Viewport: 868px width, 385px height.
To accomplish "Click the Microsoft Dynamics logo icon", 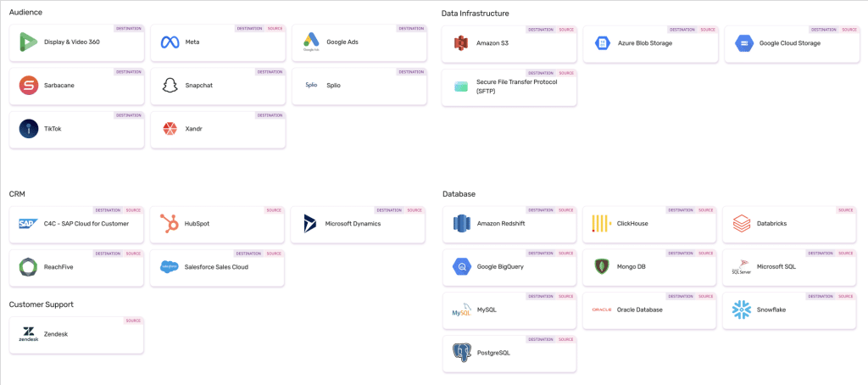I will 309,224.
